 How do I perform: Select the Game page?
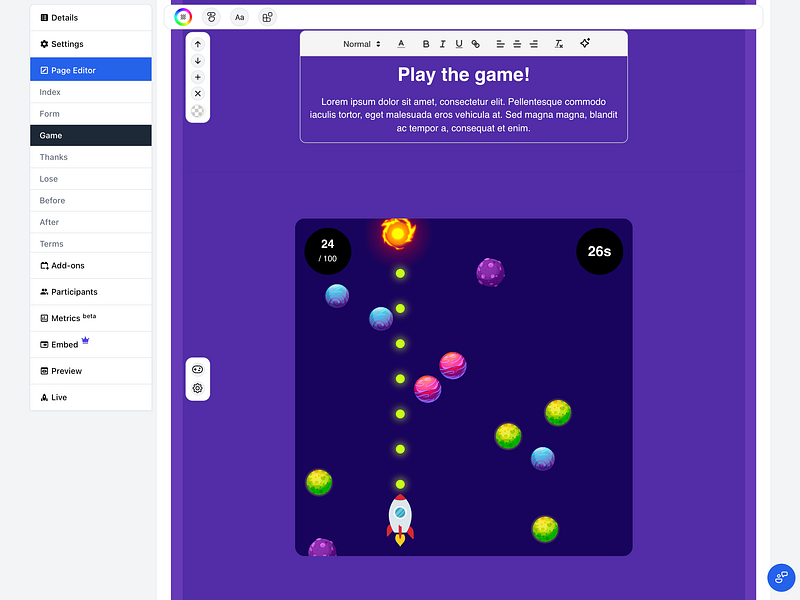(x=91, y=135)
